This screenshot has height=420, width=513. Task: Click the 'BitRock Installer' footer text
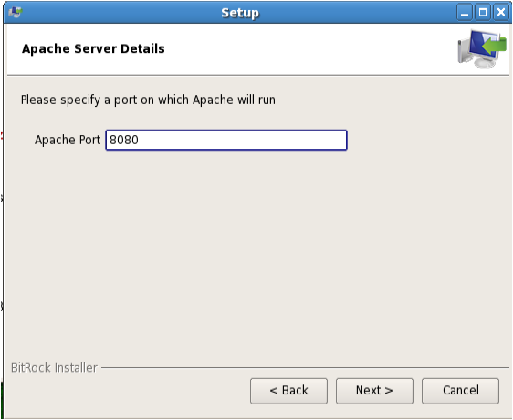tap(54, 368)
